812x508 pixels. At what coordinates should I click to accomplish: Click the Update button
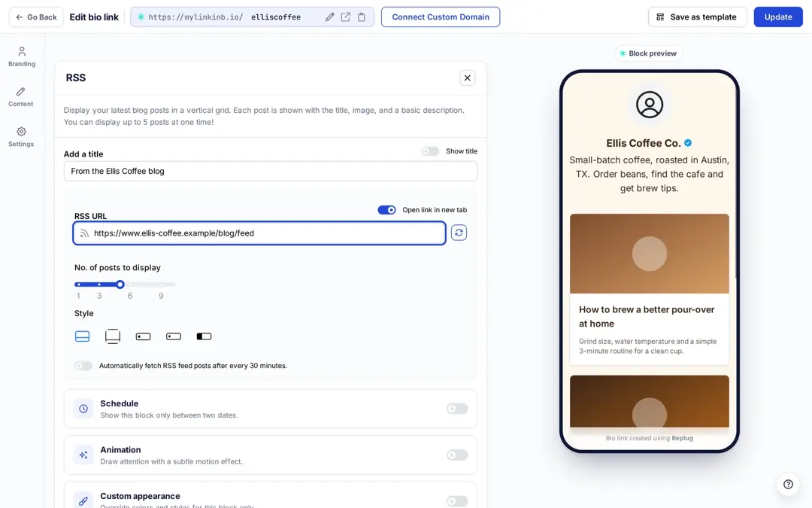point(778,17)
